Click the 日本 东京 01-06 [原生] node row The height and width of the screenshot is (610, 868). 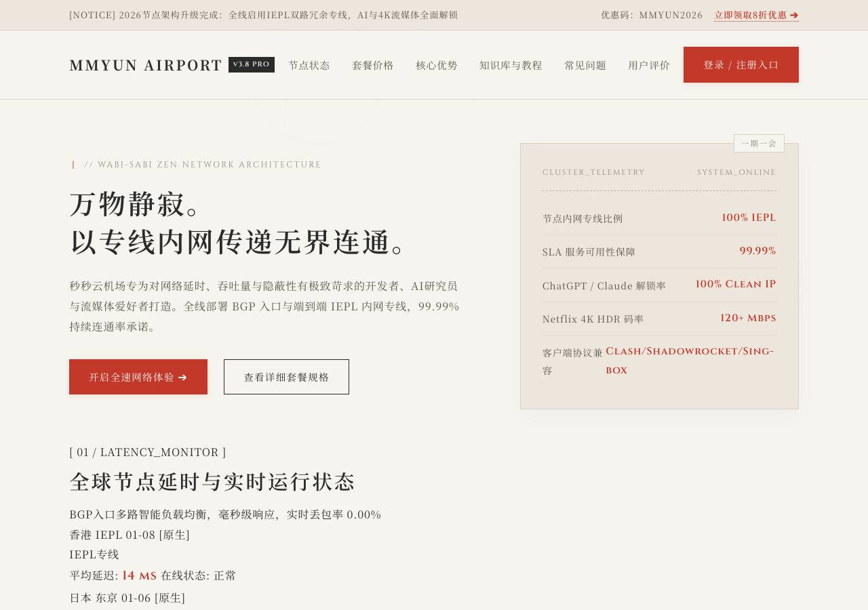(127, 598)
